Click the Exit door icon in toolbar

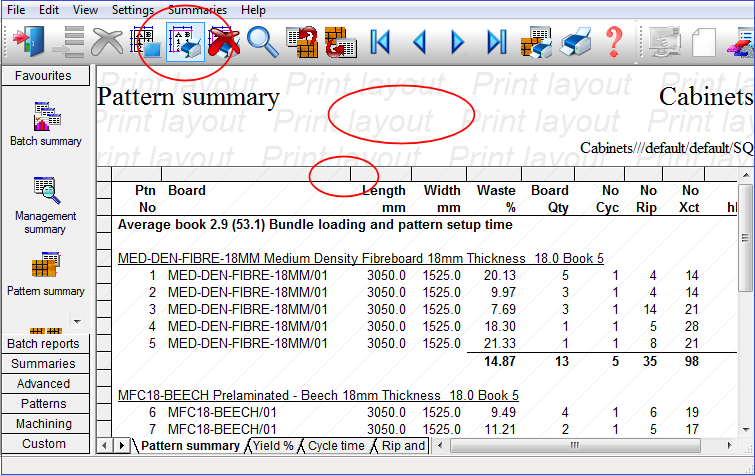(x=28, y=42)
